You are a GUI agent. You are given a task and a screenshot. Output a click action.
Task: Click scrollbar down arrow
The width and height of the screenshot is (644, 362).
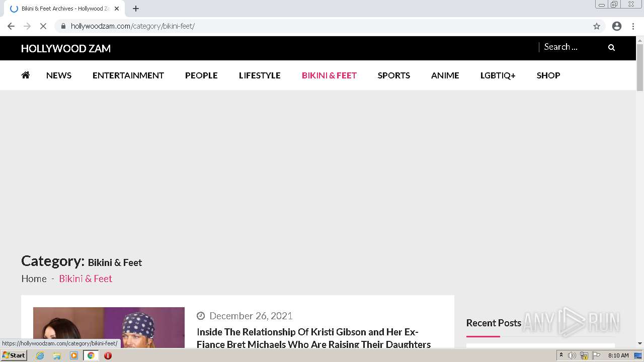point(640,343)
